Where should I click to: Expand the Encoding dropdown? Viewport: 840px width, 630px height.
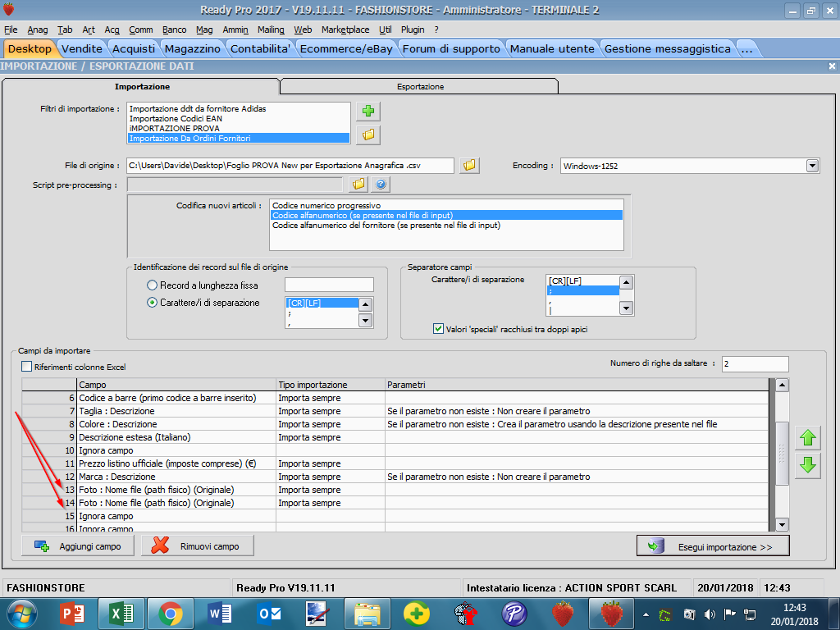click(812, 166)
